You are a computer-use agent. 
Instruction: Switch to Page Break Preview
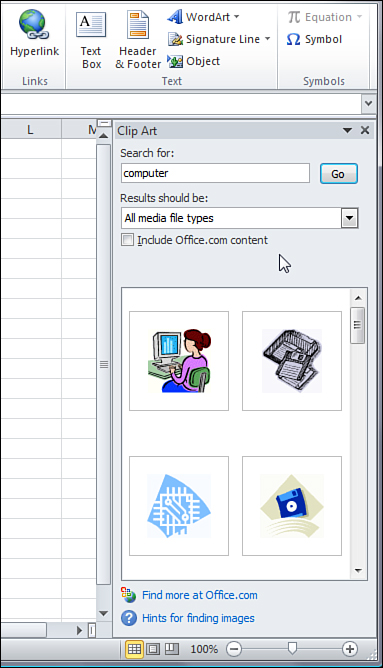[x=172, y=649]
